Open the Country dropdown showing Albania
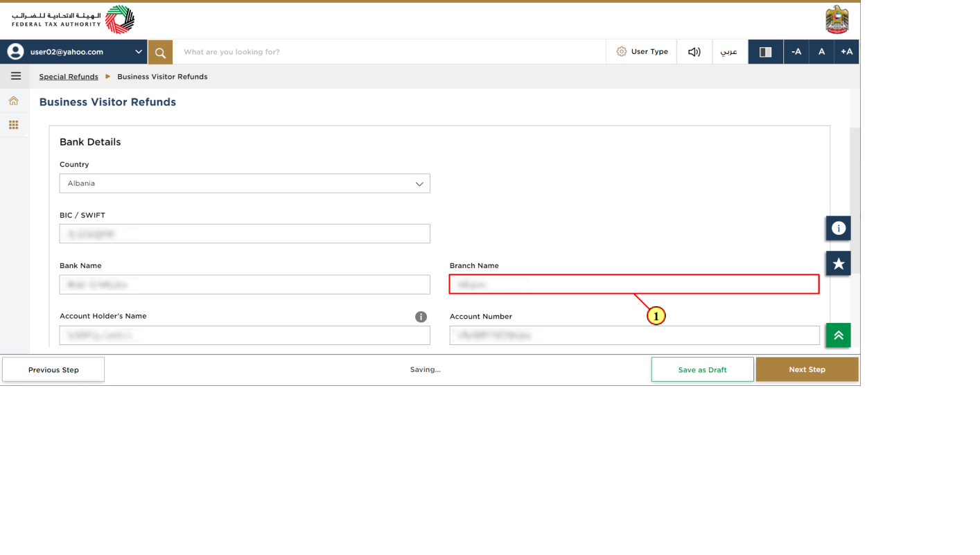Viewport: 980px width, 555px height. pos(245,184)
